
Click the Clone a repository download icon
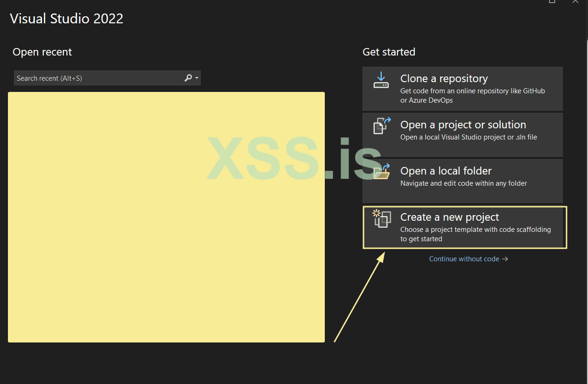tap(381, 80)
